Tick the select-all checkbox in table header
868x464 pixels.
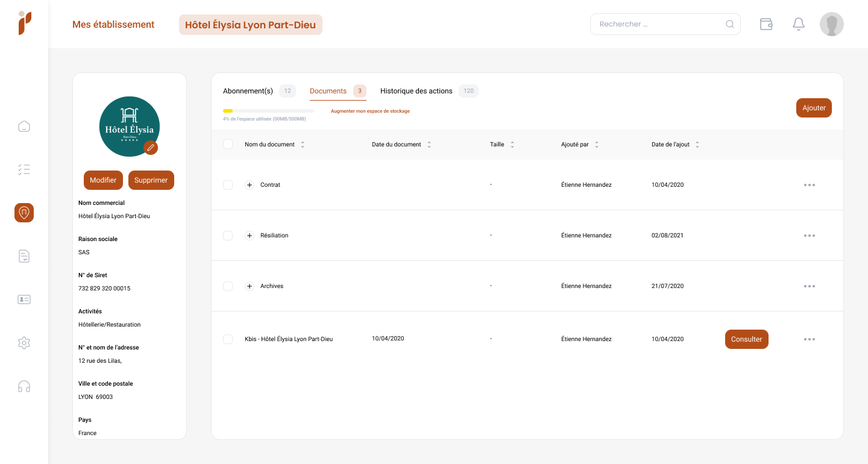(228, 144)
